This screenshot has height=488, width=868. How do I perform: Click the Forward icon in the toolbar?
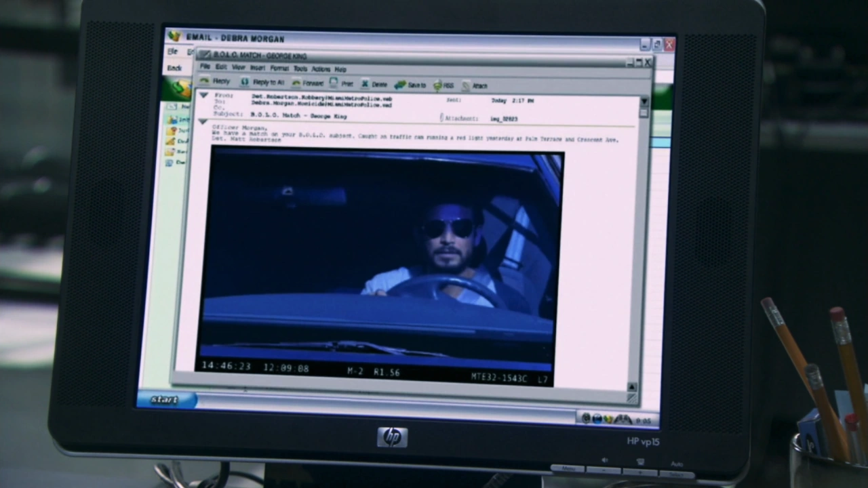coord(296,83)
